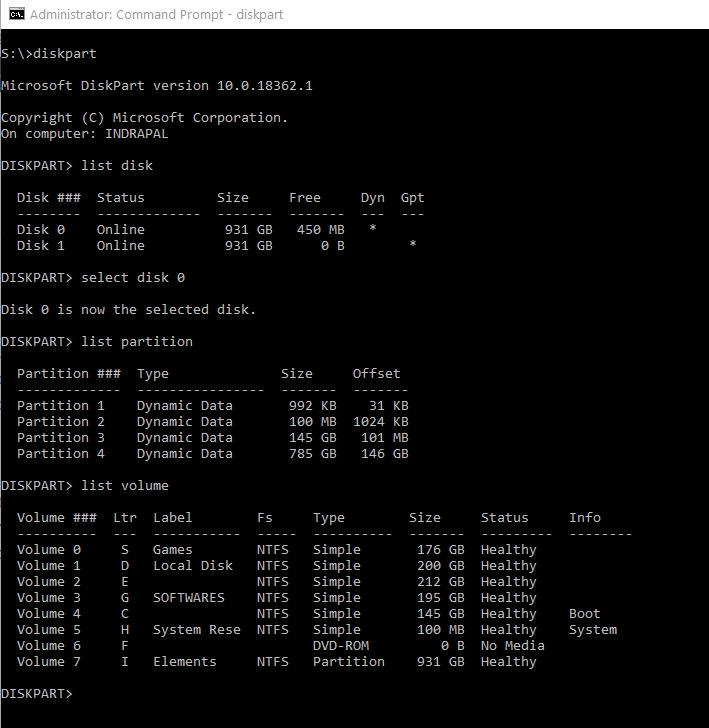Click 'Disk 0 is now the selected disk.'
The image size is (709, 728).
point(128,310)
